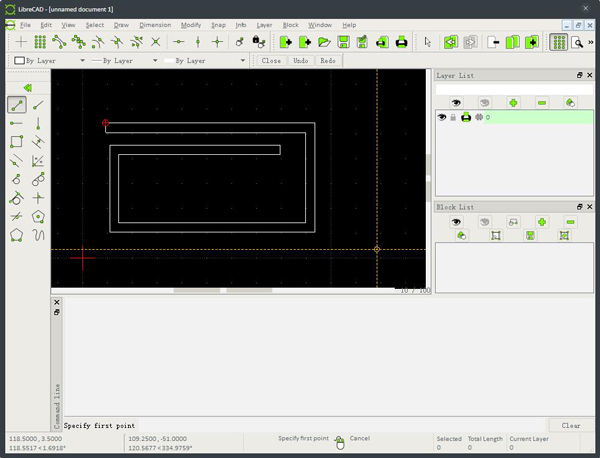Screen dimensions: 600x458
Task: Open the line type By Layer dropdown
Action: click(205, 60)
